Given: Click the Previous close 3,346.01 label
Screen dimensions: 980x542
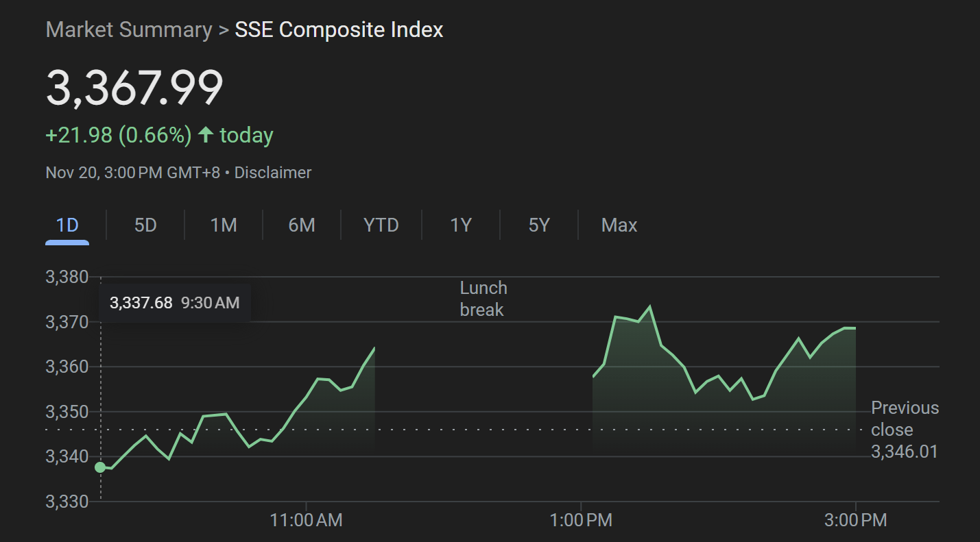Looking at the screenshot, I should click(905, 430).
